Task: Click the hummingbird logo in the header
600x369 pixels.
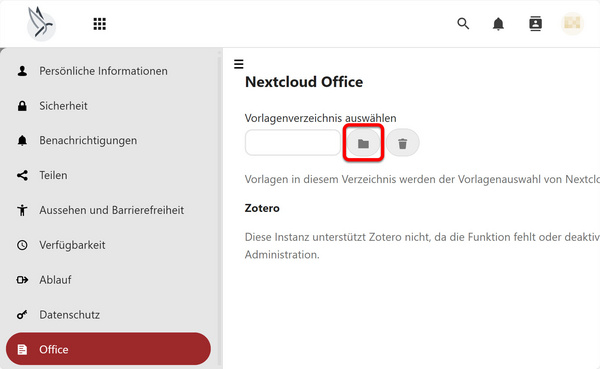Action: tap(41, 24)
